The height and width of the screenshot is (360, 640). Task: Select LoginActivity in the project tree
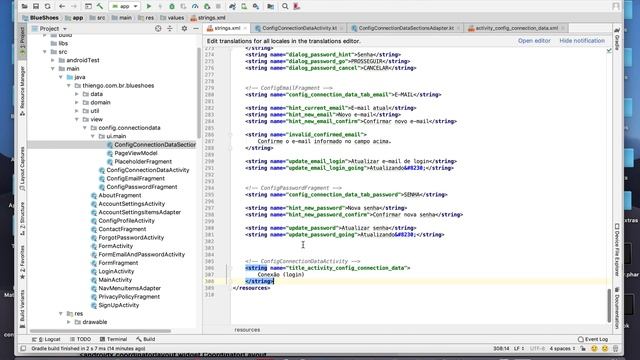pos(116,271)
